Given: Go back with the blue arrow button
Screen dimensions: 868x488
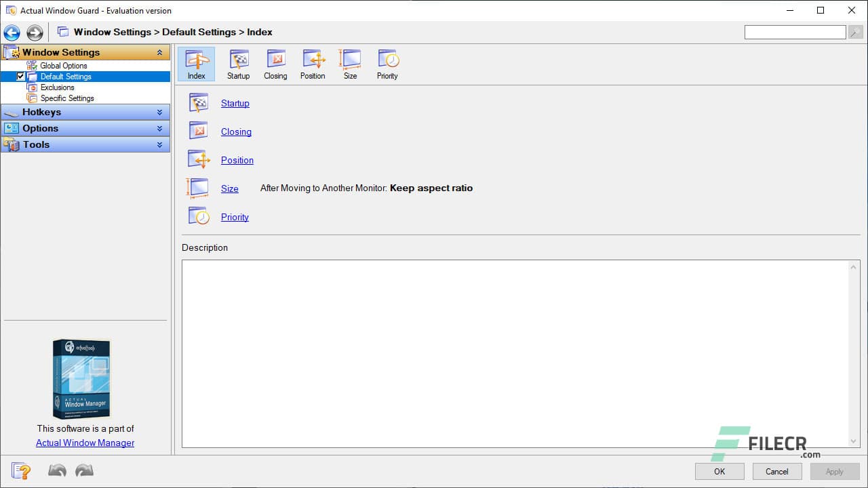Looking at the screenshot, I should pos(12,32).
